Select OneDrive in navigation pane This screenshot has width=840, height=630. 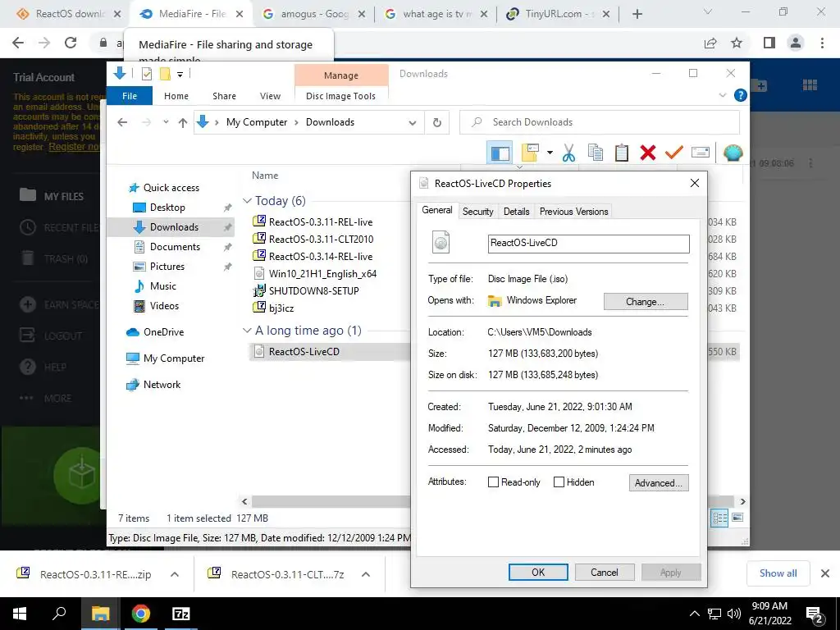coord(163,332)
